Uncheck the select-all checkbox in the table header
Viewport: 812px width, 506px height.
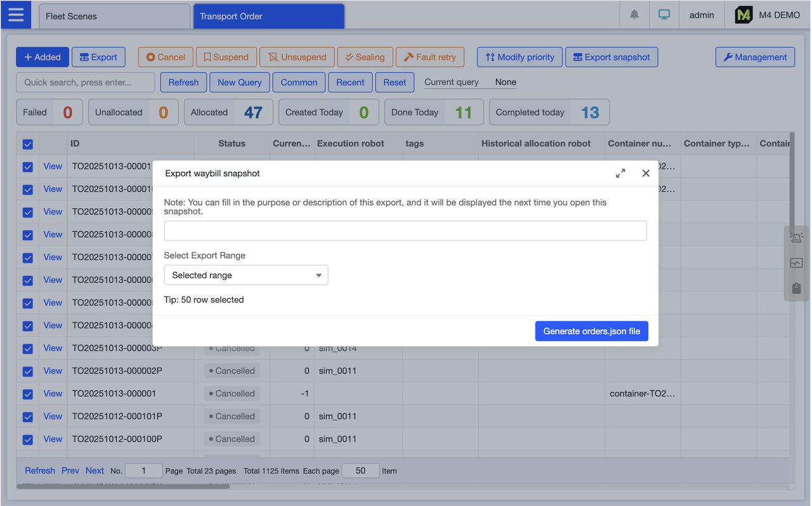[x=27, y=144]
